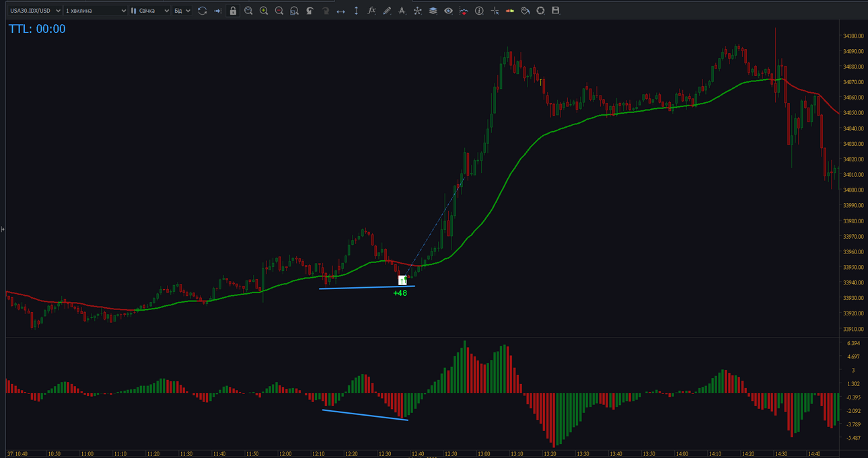Toggle the crosshair cursor icon
Image resolution: width=868 pixels, height=458 pixels.
(495, 11)
